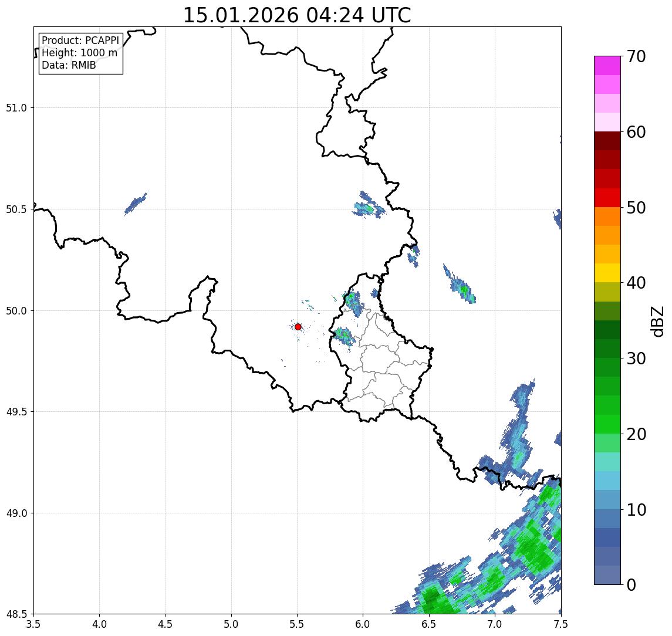Screen dimensions: 672x636
Task: Click the colorbar label 20
Action: [636, 434]
